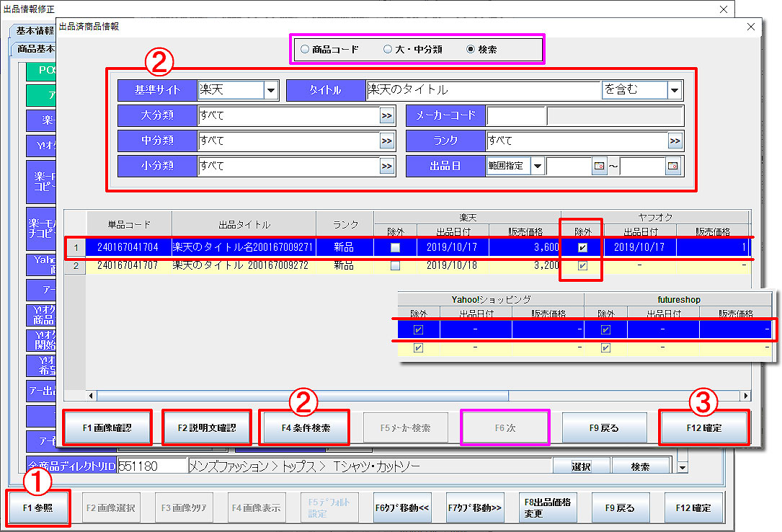Click the >> button next to 大分類
The width and height of the screenshot is (782, 532).
point(387,115)
